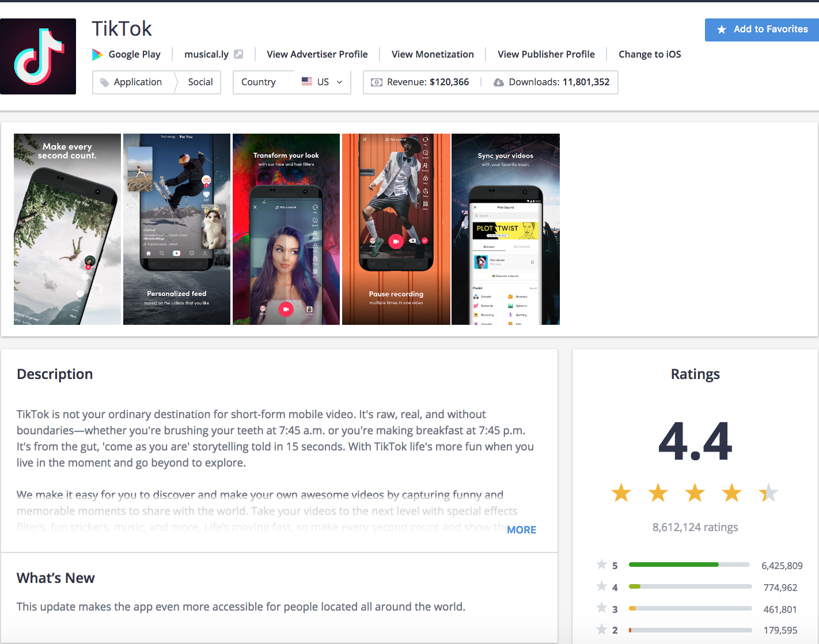Click the gray star beside 3 rating row
819x644 pixels.
click(x=602, y=608)
